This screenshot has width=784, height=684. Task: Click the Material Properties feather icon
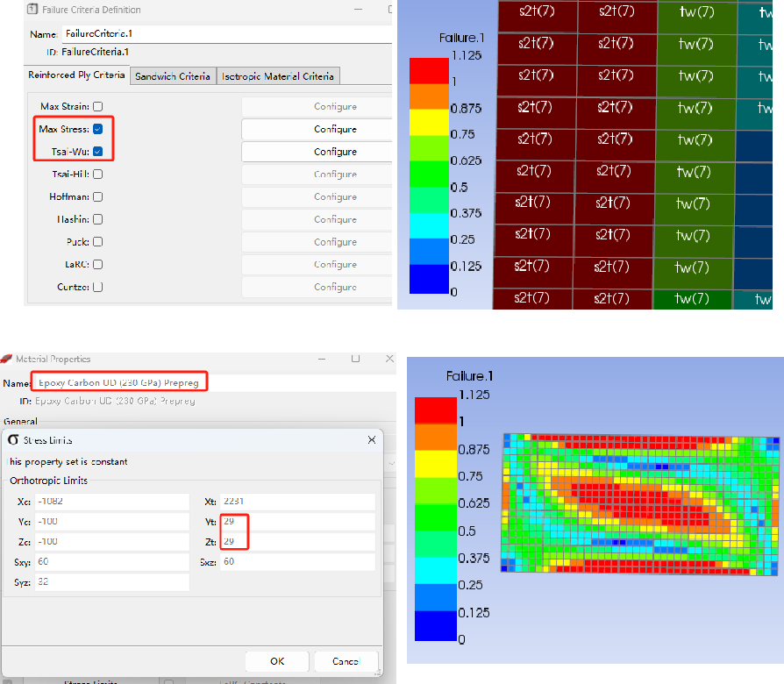click(x=6, y=359)
